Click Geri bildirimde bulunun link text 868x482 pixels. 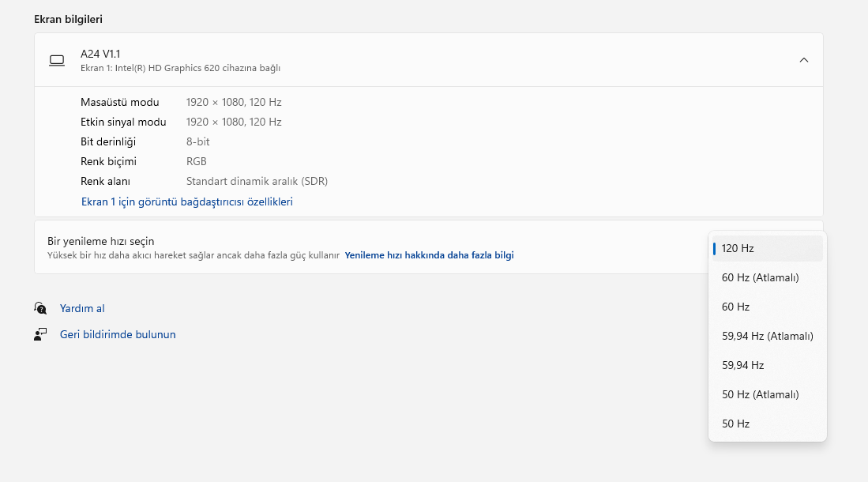[x=118, y=334]
